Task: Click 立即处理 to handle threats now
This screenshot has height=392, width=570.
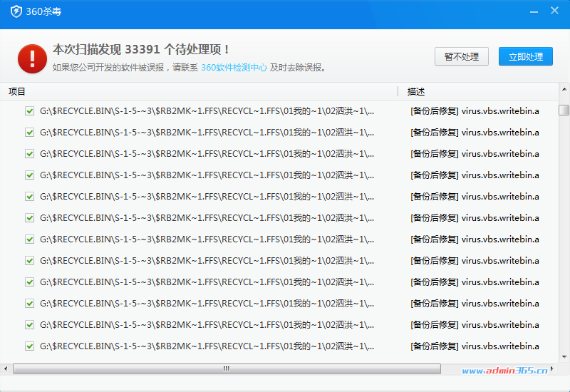Action: pos(526,56)
